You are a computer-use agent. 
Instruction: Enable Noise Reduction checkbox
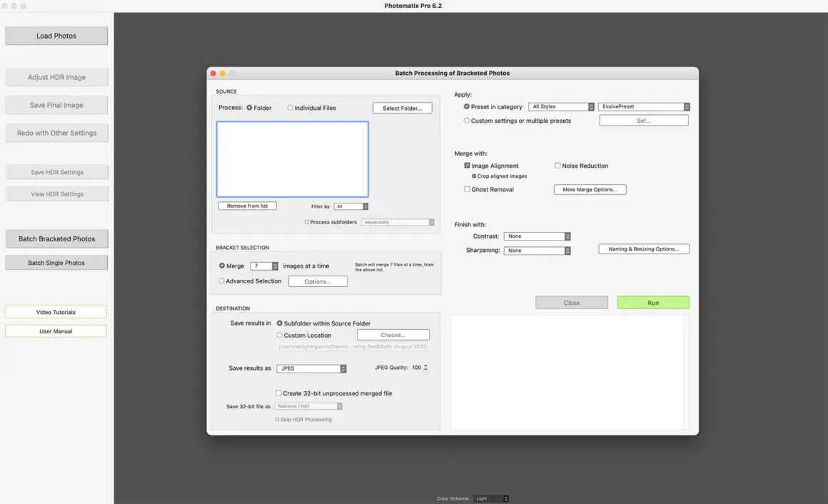click(x=557, y=166)
